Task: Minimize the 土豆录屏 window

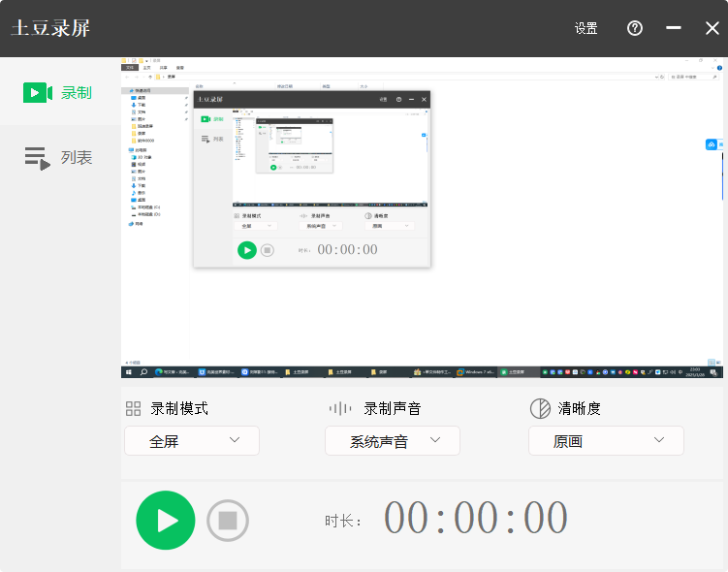Action: point(673,28)
